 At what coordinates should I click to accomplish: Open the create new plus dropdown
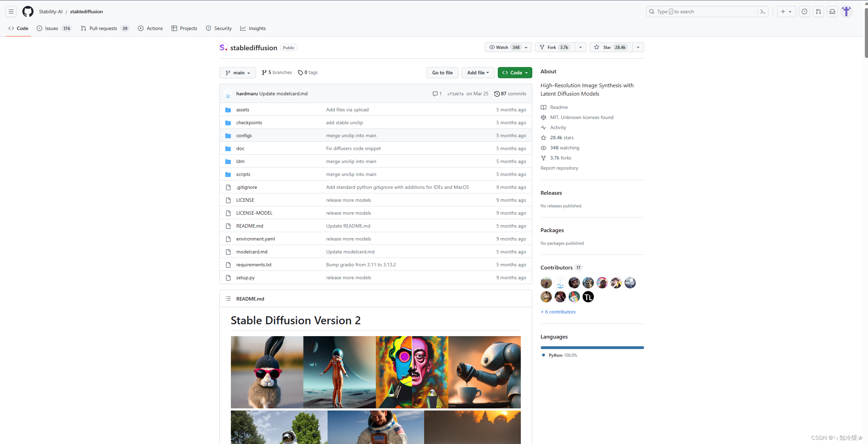(786, 12)
